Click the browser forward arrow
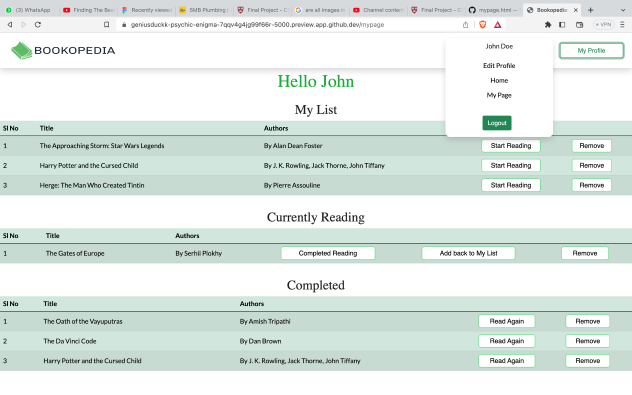Screen dimensions: 632x395 (x=24, y=25)
